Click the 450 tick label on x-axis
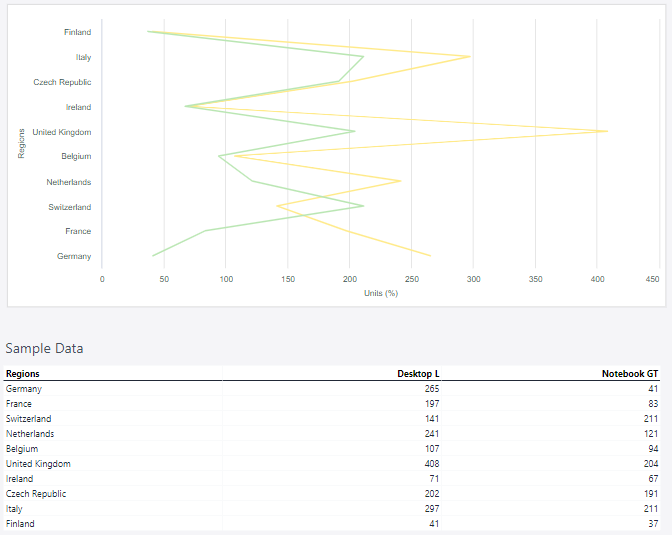672x535 pixels. pyautogui.click(x=653, y=279)
